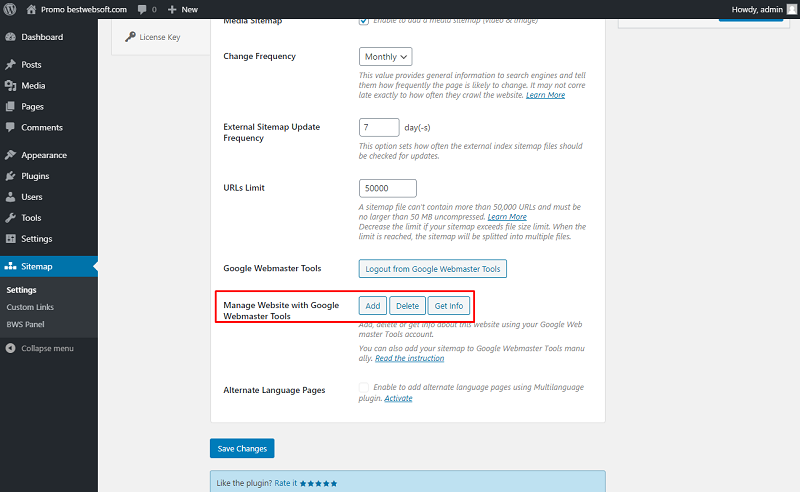The height and width of the screenshot is (492, 800).
Task: Open the Media menu label
Action: coord(33,85)
